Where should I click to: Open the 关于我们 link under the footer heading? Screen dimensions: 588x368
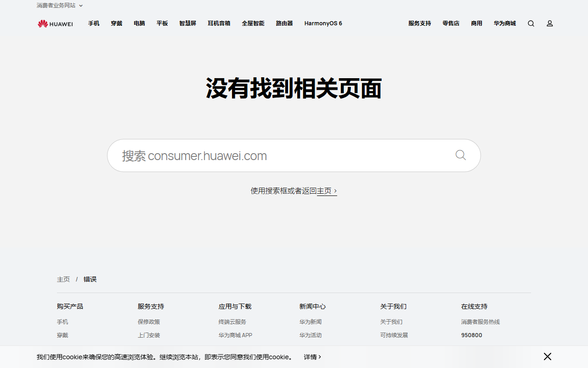391,322
